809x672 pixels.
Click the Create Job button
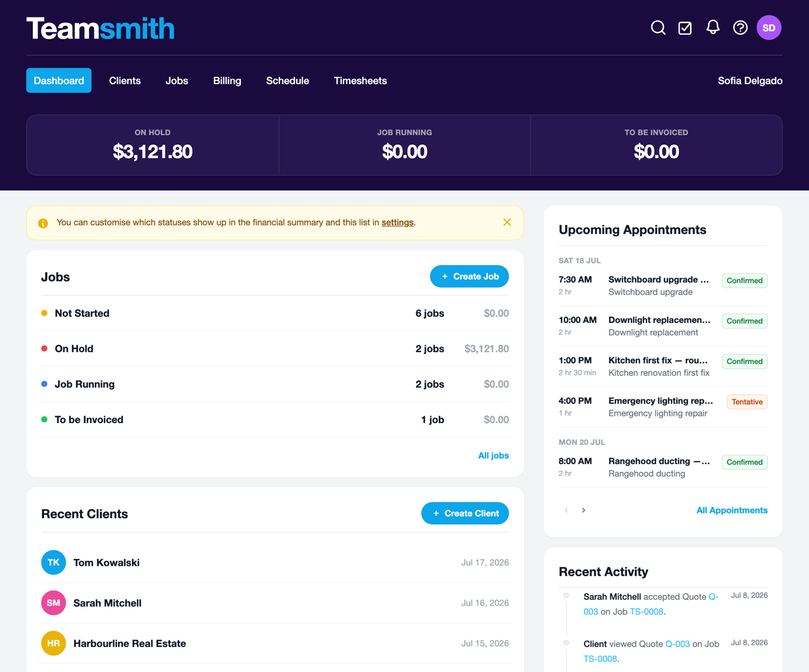pos(469,276)
